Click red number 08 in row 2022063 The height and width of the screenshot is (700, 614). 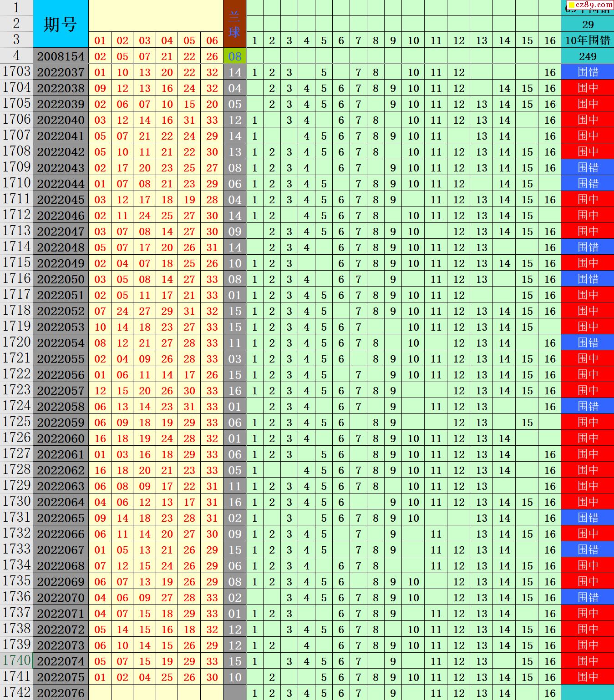(122, 486)
